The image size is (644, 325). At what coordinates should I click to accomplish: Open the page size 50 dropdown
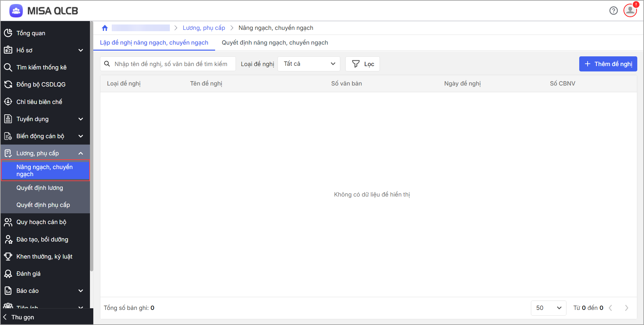click(x=548, y=308)
